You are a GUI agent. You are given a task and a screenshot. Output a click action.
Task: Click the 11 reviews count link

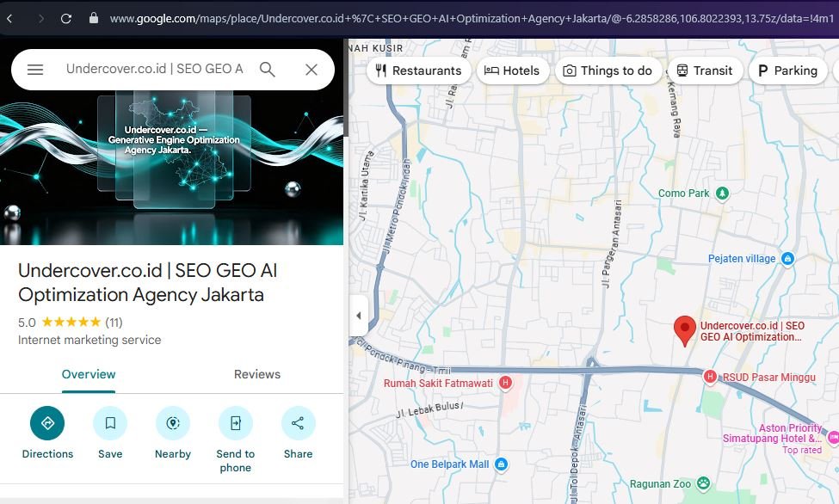click(x=114, y=323)
